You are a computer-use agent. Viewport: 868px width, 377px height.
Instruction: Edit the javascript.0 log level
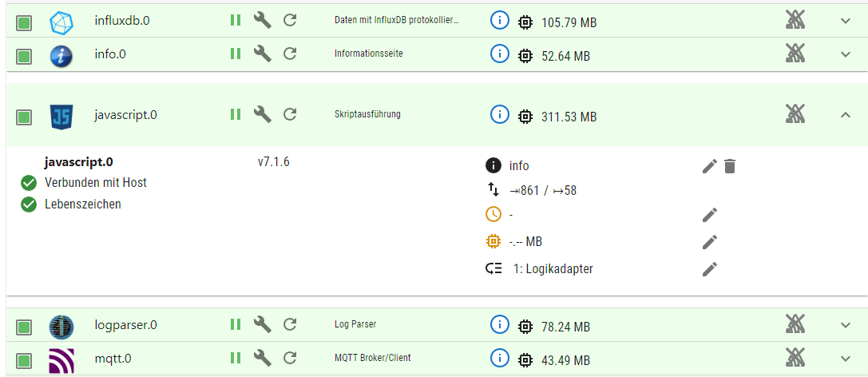click(709, 166)
